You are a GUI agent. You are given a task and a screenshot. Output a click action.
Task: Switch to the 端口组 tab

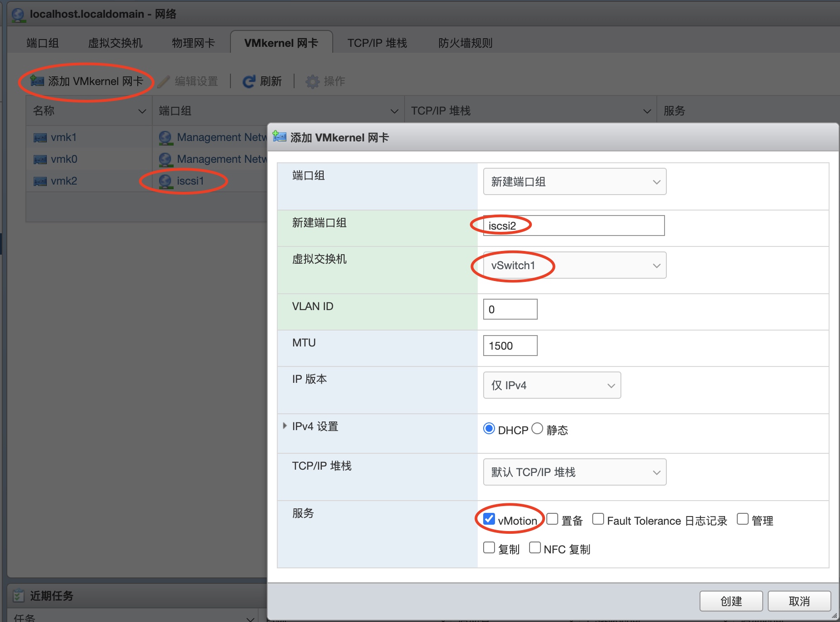point(43,43)
